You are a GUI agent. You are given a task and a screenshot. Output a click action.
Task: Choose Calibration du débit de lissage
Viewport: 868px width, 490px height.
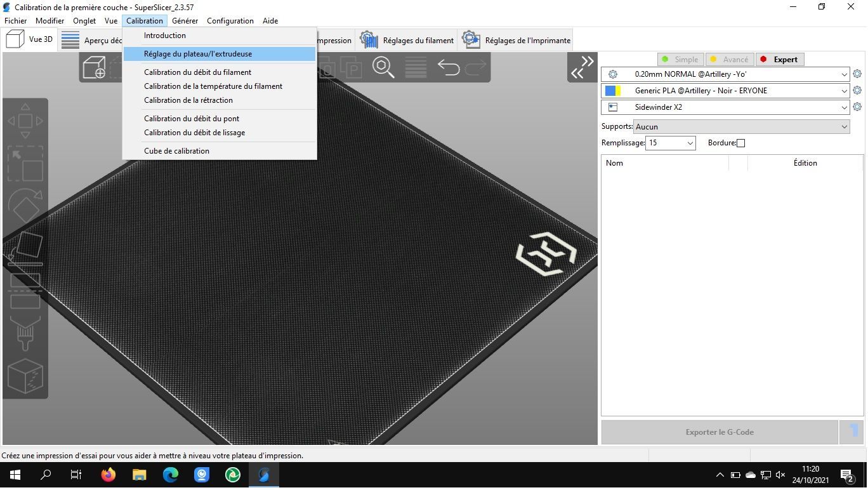point(219,133)
